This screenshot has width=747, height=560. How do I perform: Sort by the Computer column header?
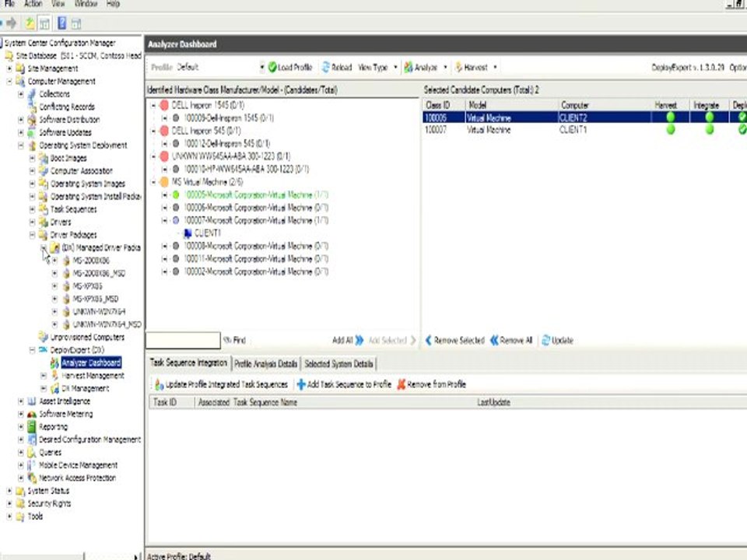point(605,105)
